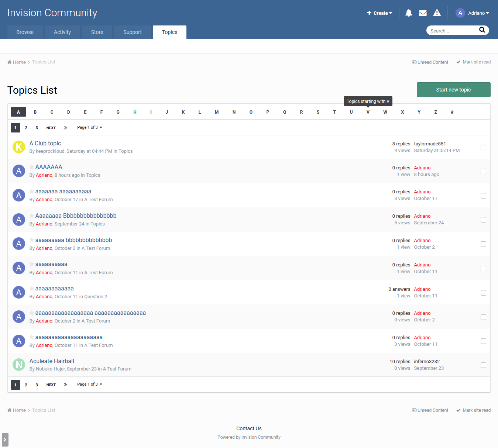Image resolution: width=498 pixels, height=448 pixels.
Task: Go to page 2 in top pagination
Action: (26, 128)
